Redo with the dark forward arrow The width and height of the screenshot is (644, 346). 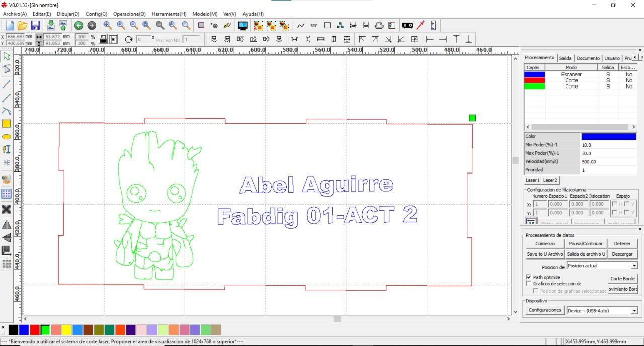92,25
